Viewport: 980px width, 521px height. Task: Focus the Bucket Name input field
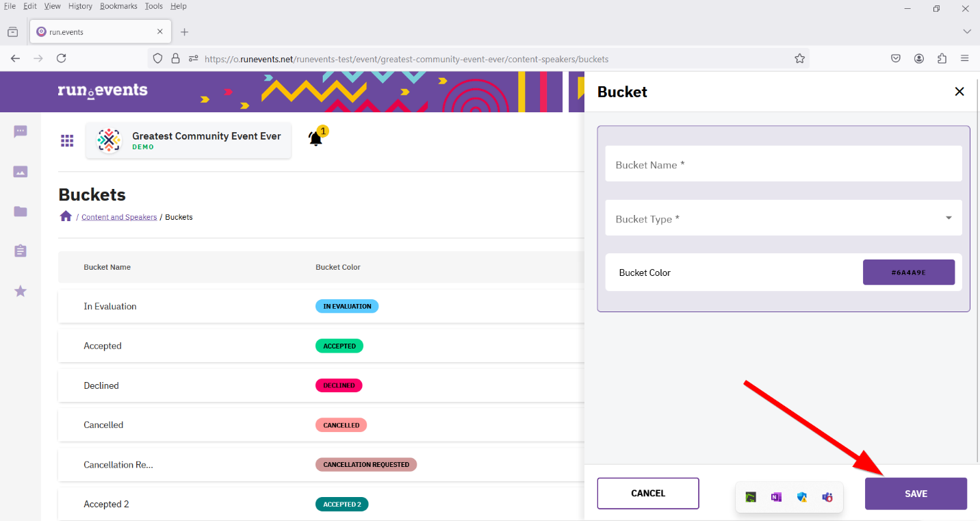coord(784,164)
